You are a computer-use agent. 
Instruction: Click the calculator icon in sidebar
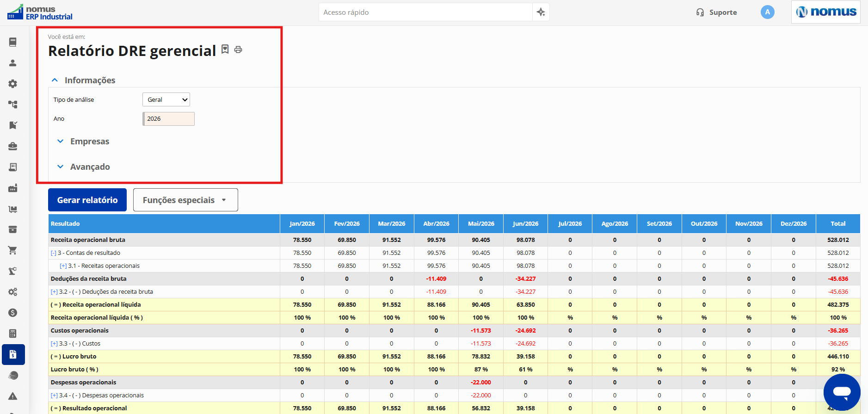13,334
